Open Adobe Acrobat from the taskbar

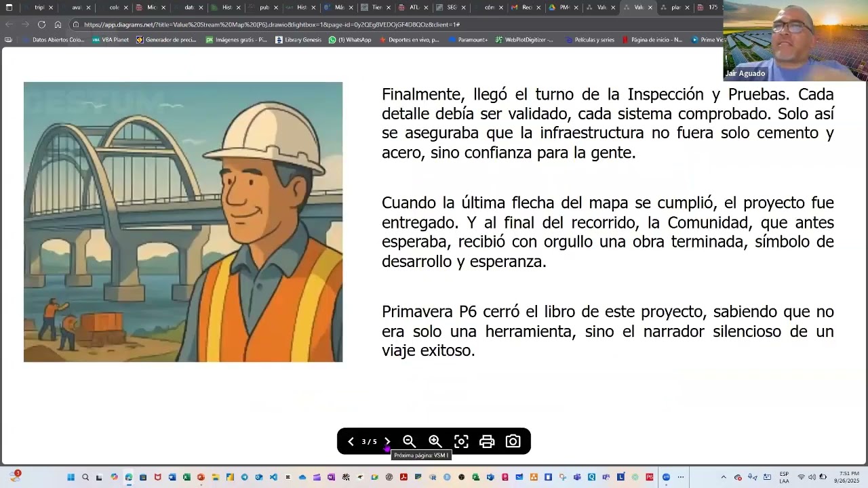pos(403,477)
